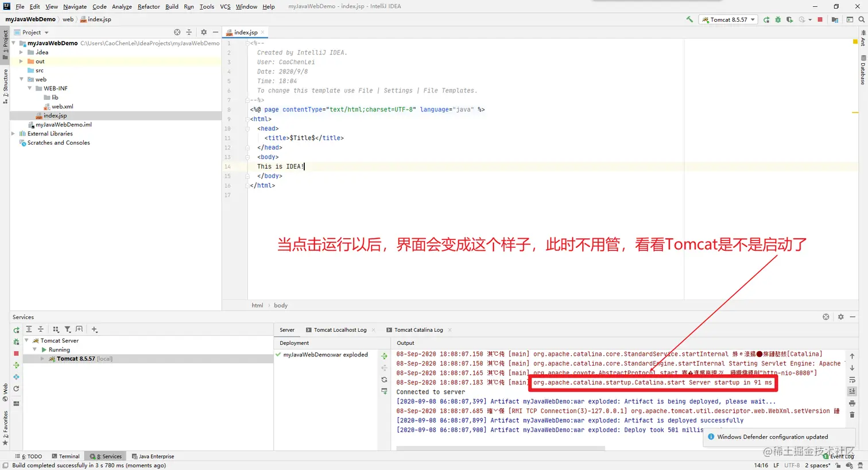Click the locate-file target icon in the Project panel

[177, 32]
